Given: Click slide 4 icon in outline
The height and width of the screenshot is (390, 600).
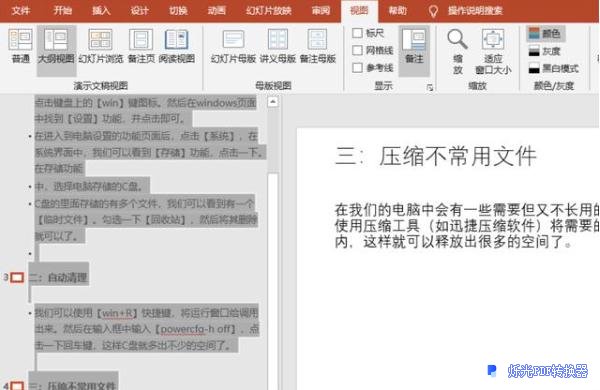Looking at the screenshot, I should (17, 385).
